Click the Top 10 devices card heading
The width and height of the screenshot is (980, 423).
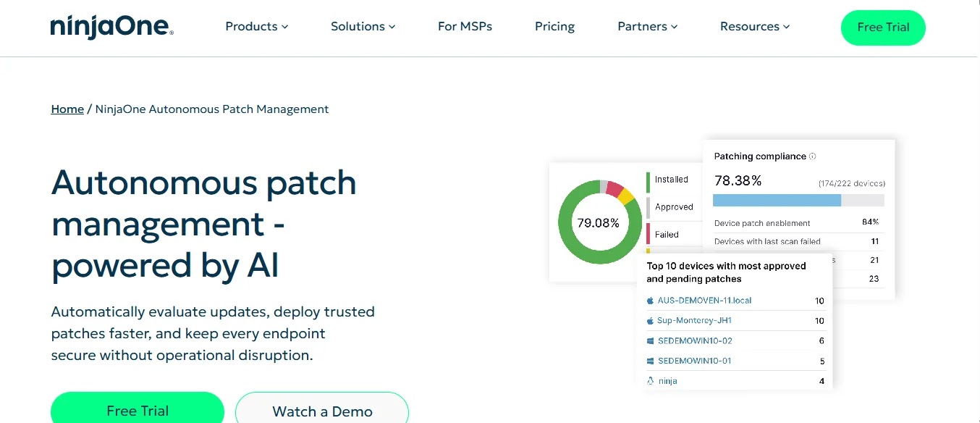[x=726, y=272]
